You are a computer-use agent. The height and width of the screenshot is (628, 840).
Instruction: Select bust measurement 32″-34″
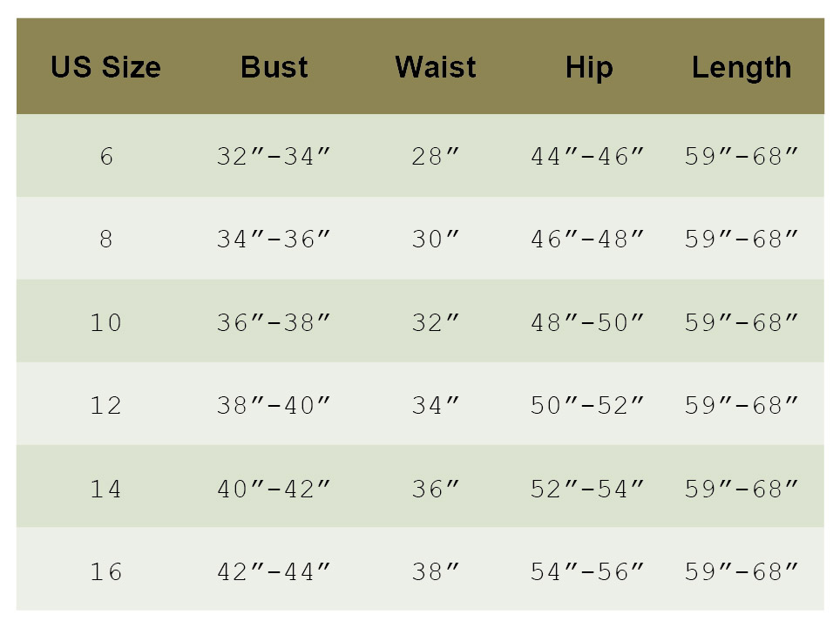[x=274, y=157]
